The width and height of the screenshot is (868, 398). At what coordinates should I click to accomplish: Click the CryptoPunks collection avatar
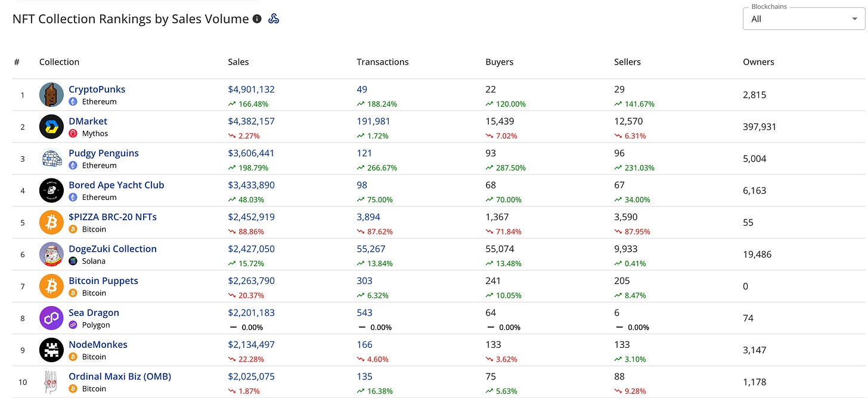pyautogui.click(x=51, y=95)
